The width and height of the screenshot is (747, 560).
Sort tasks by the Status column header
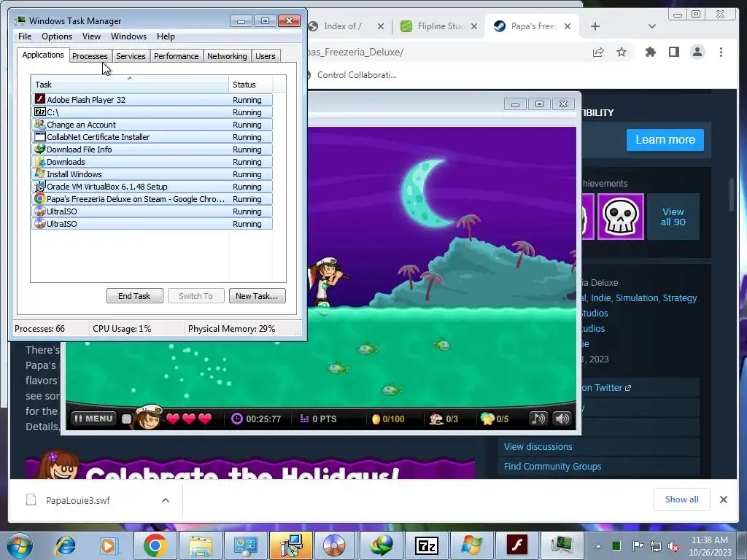(251, 85)
